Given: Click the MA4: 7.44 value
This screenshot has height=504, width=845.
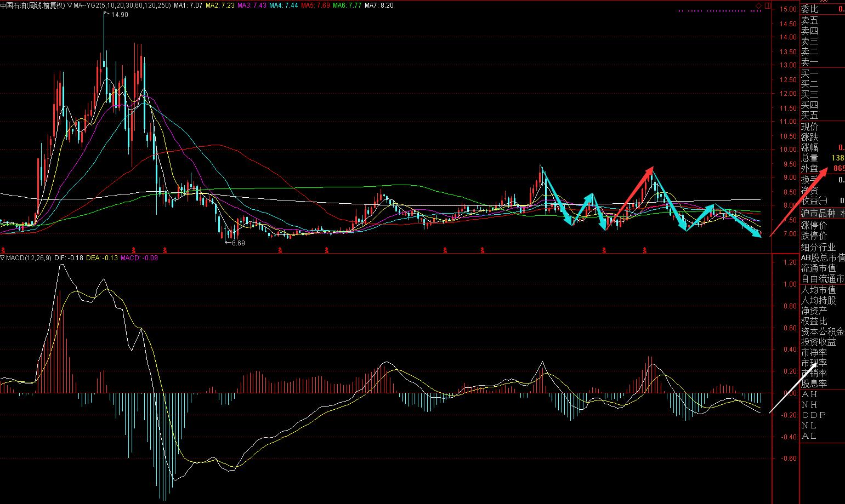Looking at the screenshot, I should click(x=283, y=5).
